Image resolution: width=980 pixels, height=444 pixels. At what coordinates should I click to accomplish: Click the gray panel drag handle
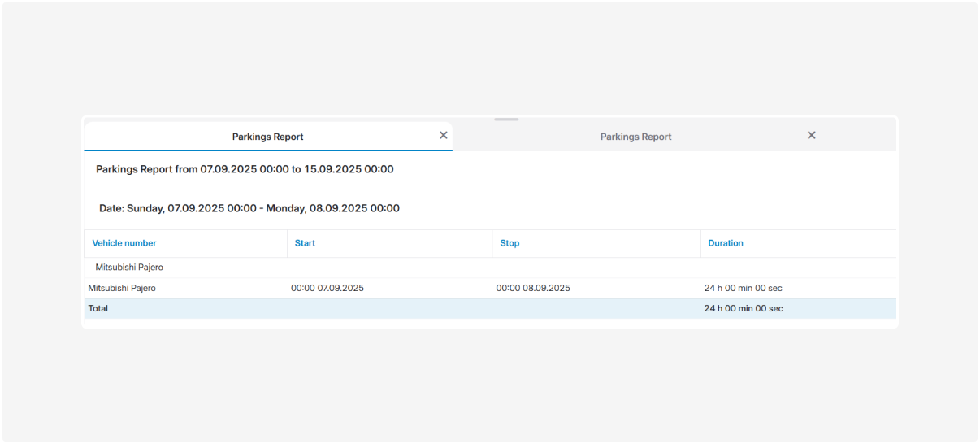tap(505, 120)
